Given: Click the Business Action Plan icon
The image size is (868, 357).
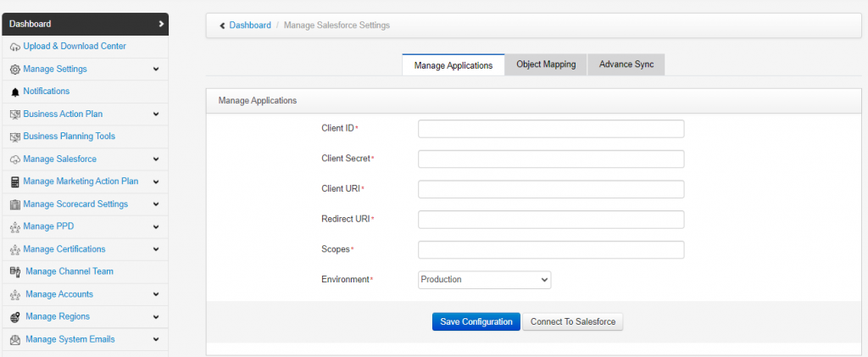Looking at the screenshot, I should click(15, 114).
